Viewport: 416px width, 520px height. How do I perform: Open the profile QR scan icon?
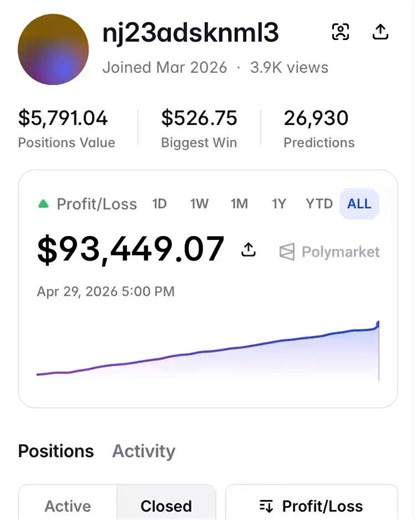tap(341, 32)
